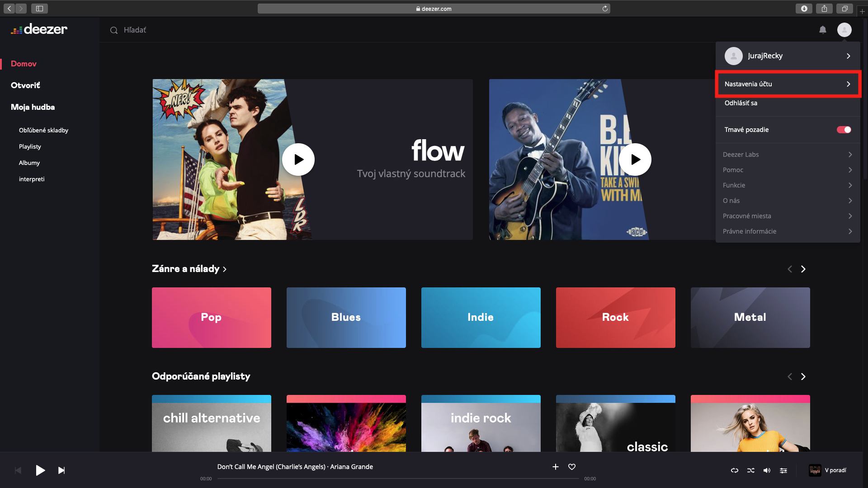This screenshot has height=488, width=868.
Task: Open interpreti in sidebar
Action: 32,179
